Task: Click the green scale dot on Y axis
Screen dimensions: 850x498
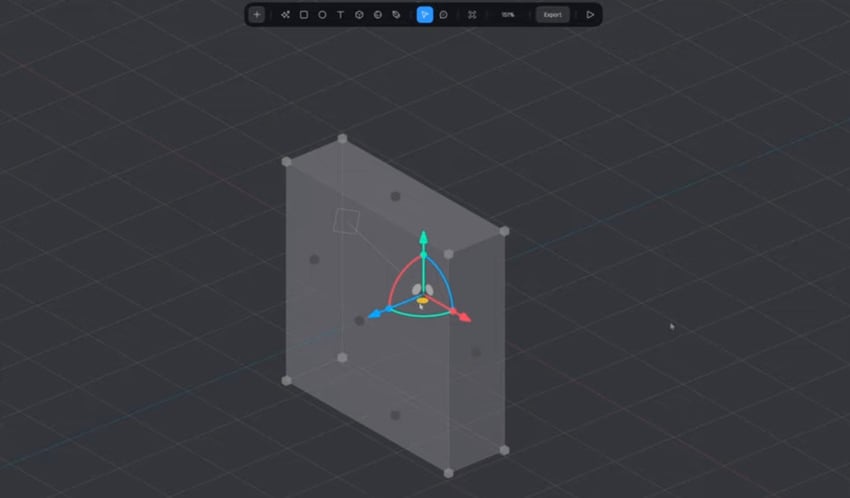Action: click(424, 255)
